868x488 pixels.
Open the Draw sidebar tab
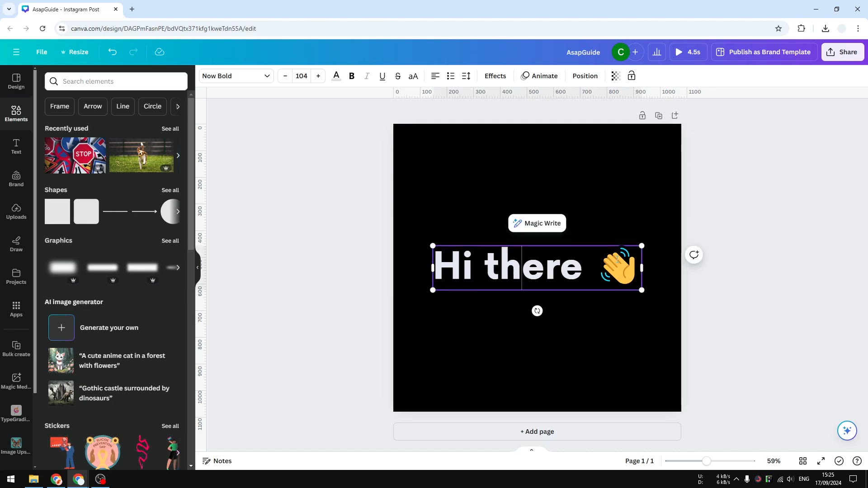click(16, 244)
